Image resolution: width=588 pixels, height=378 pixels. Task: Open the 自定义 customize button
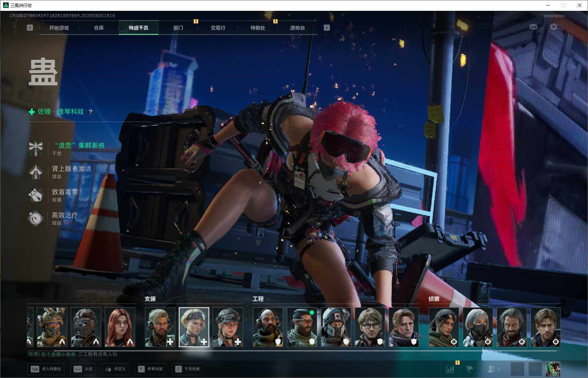(115, 369)
